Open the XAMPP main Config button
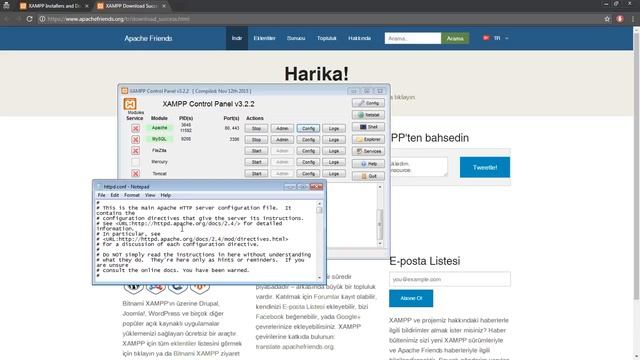Image resolution: width=640 pixels, height=360 pixels. coord(368,103)
